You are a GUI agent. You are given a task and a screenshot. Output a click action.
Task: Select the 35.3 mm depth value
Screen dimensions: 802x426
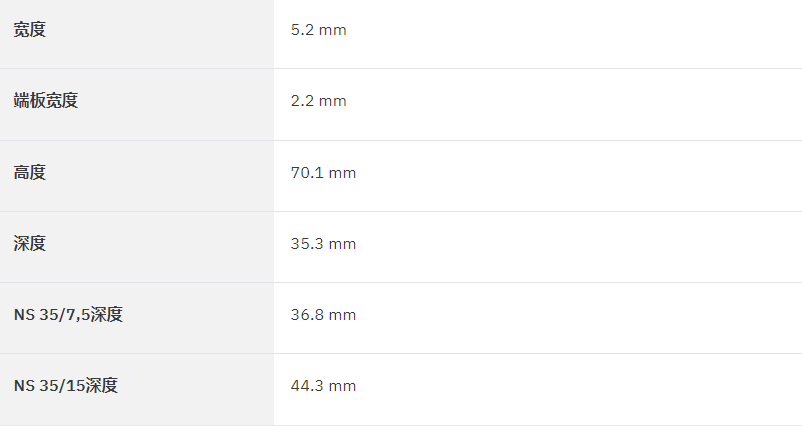pos(323,243)
